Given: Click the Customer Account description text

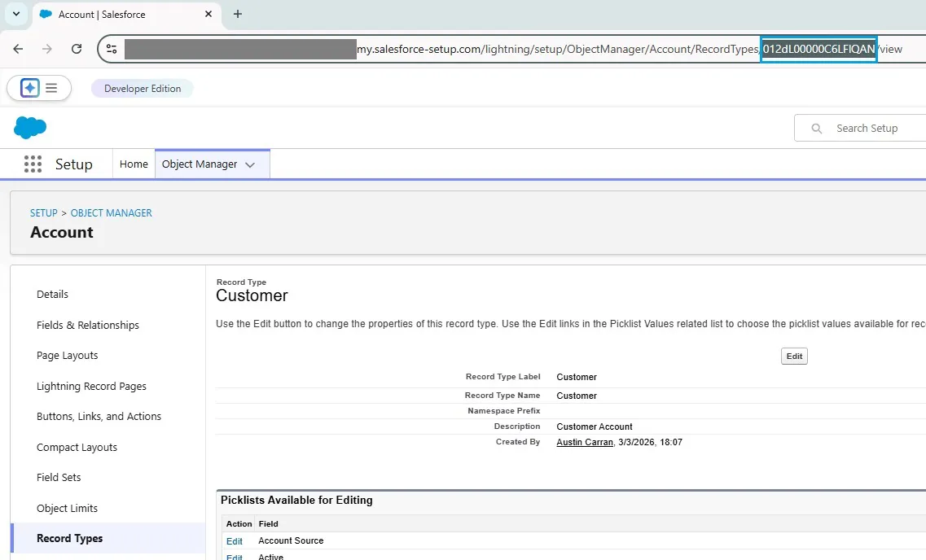Looking at the screenshot, I should pyautogui.click(x=594, y=427).
